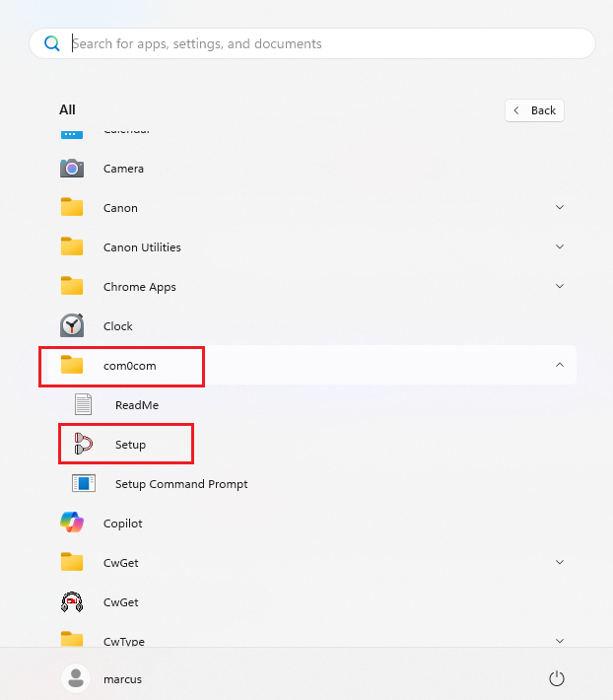Click the search magnifier icon
Image resolution: width=613 pixels, height=700 pixels.
52,43
